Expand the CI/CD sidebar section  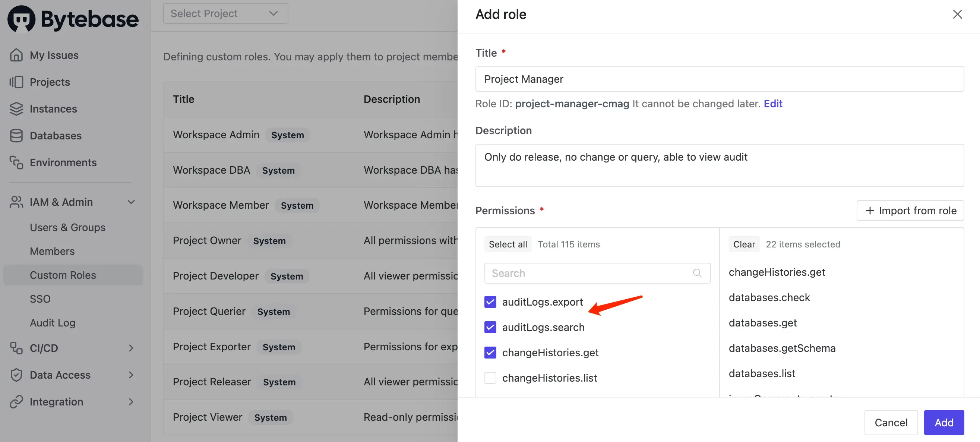[131, 348]
